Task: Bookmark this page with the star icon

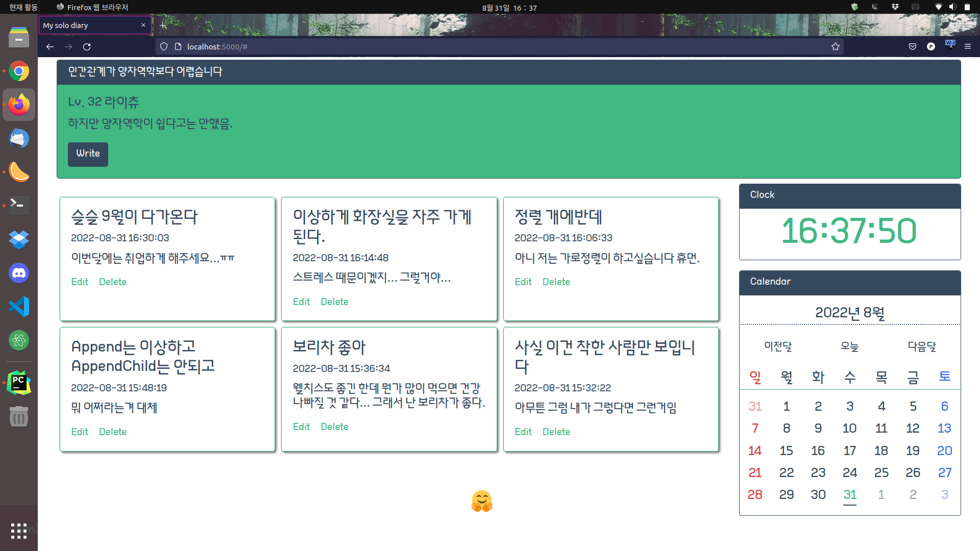Action: (x=835, y=47)
